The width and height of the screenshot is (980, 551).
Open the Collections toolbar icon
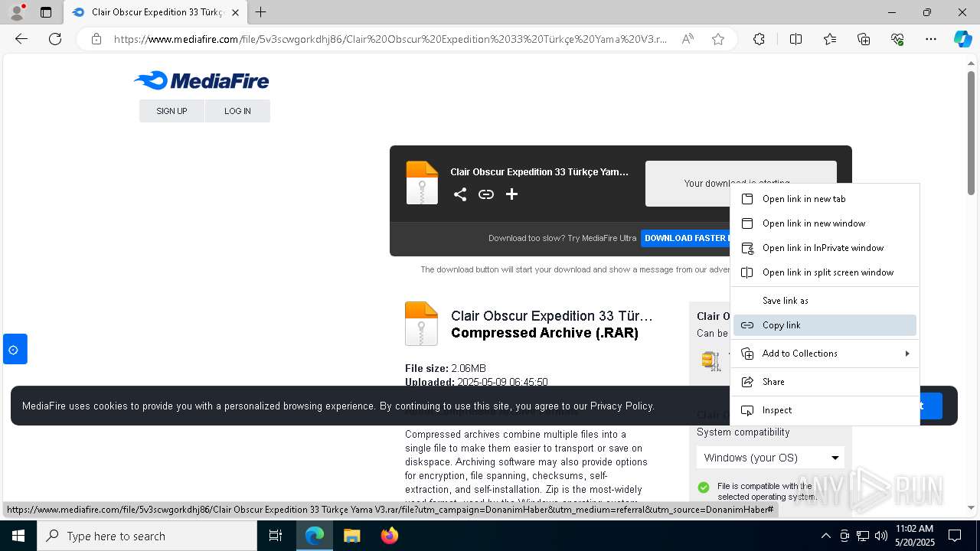[x=864, y=39]
